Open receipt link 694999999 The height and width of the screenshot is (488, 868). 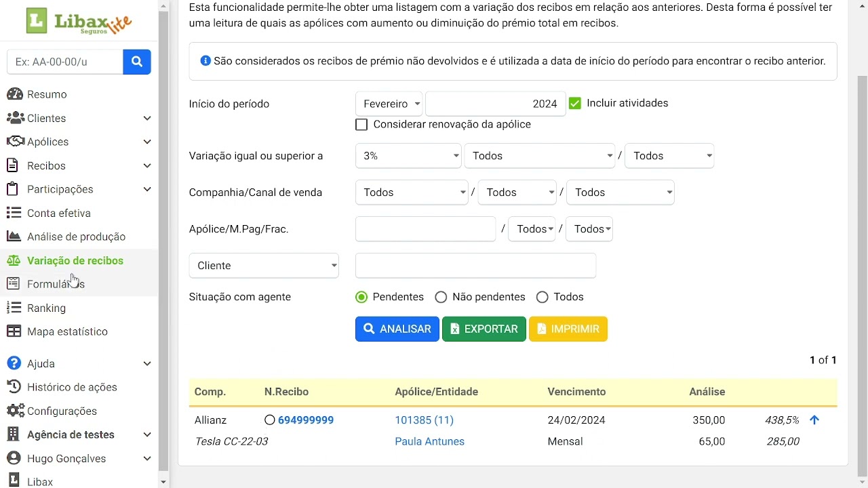coord(306,420)
